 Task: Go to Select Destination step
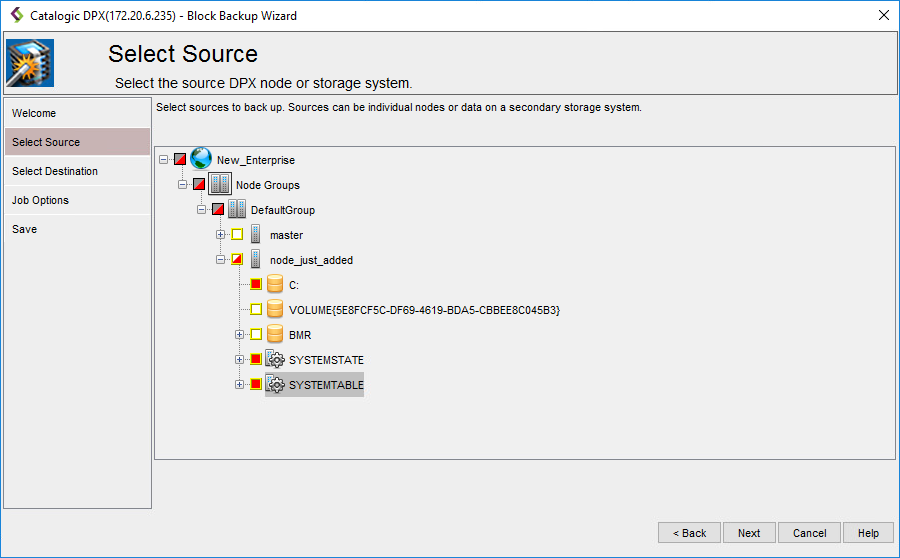pos(55,171)
